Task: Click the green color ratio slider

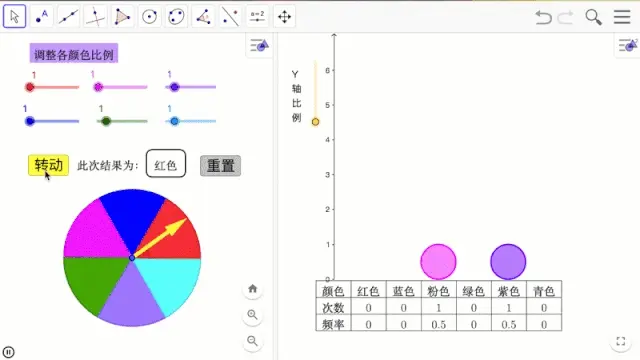Action: [x=122, y=121]
